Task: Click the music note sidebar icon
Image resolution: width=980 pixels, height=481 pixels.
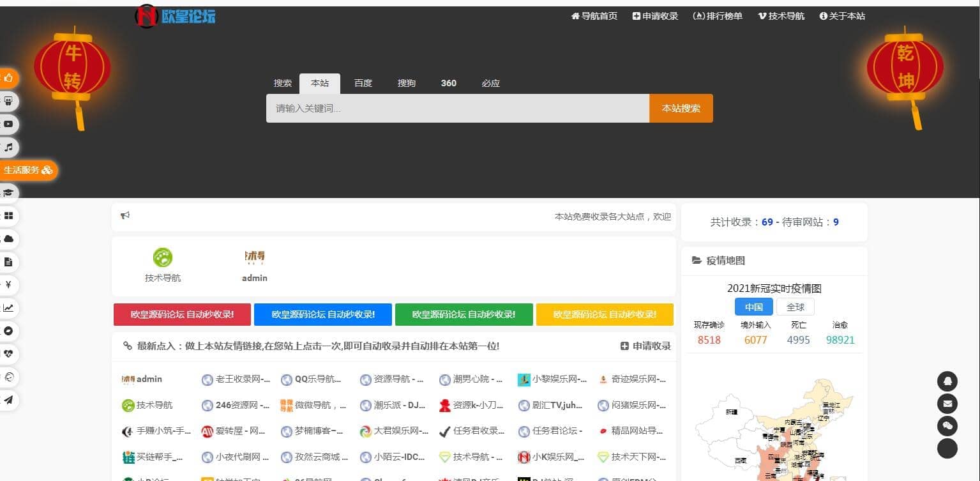Action: point(9,148)
